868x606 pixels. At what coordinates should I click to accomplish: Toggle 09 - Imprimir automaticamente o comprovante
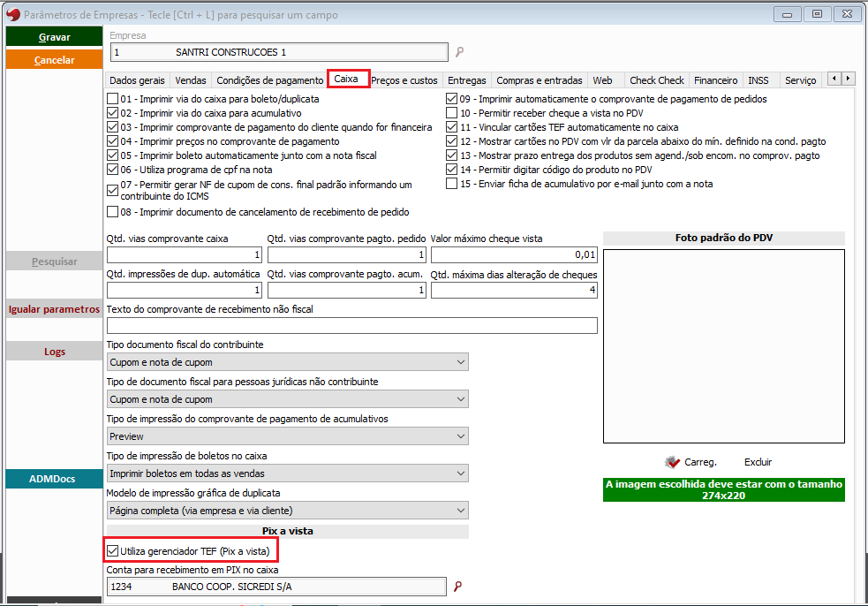[x=451, y=99]
